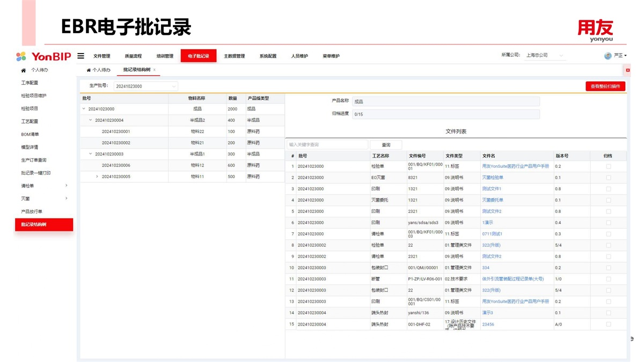Expand the 灭菌 sidebar submenu arrow

[x=67, y=198]
